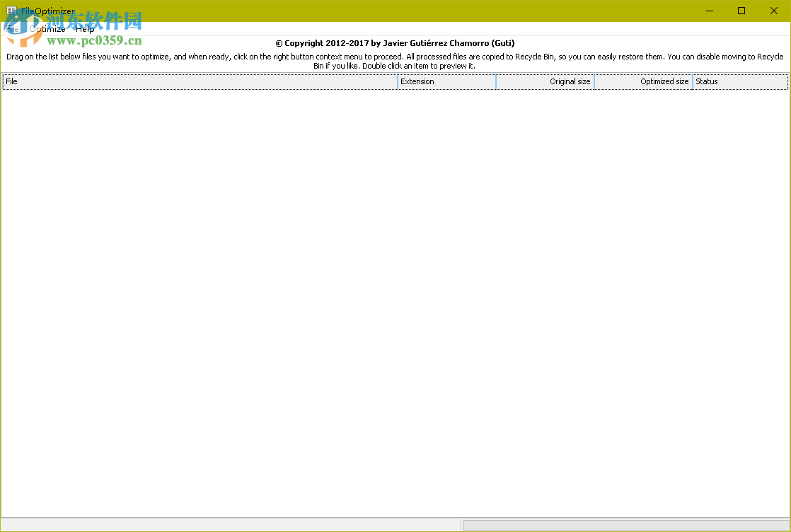Sort files by Original size

pos(545,81)
